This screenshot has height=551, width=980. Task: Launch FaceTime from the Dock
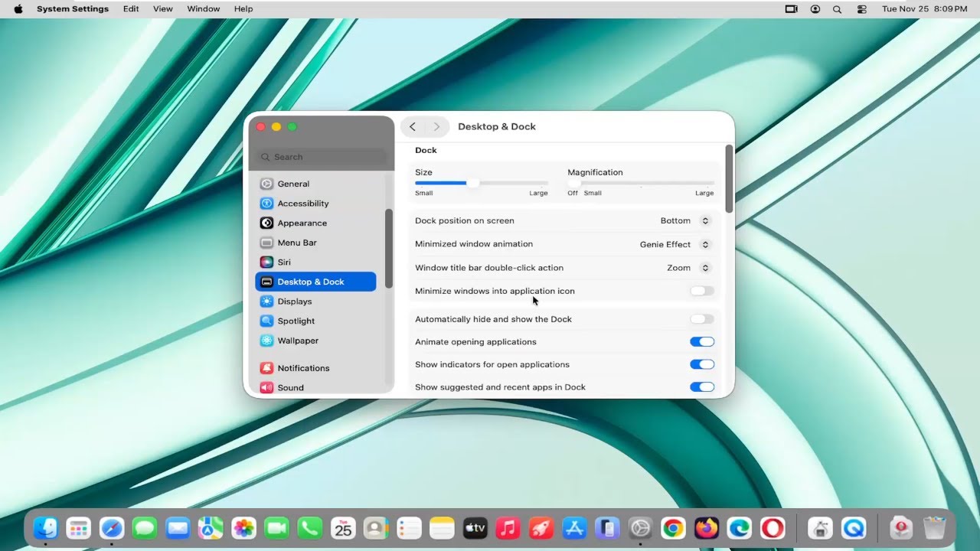coord(276,528)
